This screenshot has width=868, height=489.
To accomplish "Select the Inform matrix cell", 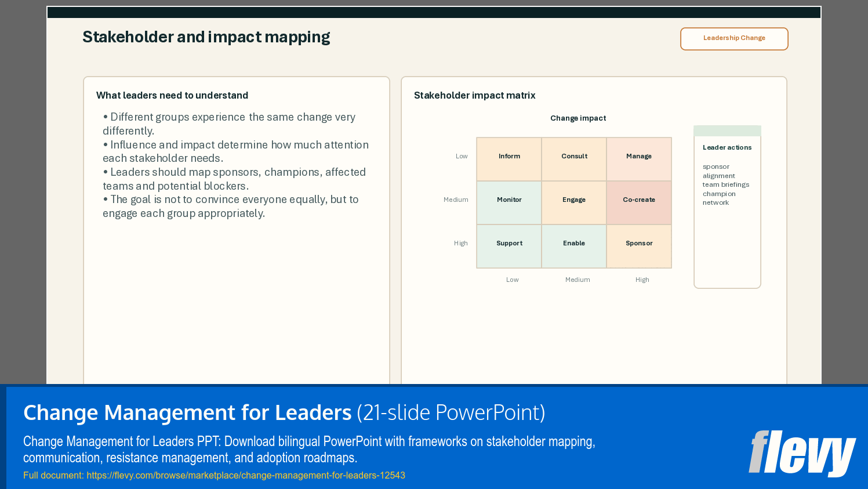I will [509, 159].
